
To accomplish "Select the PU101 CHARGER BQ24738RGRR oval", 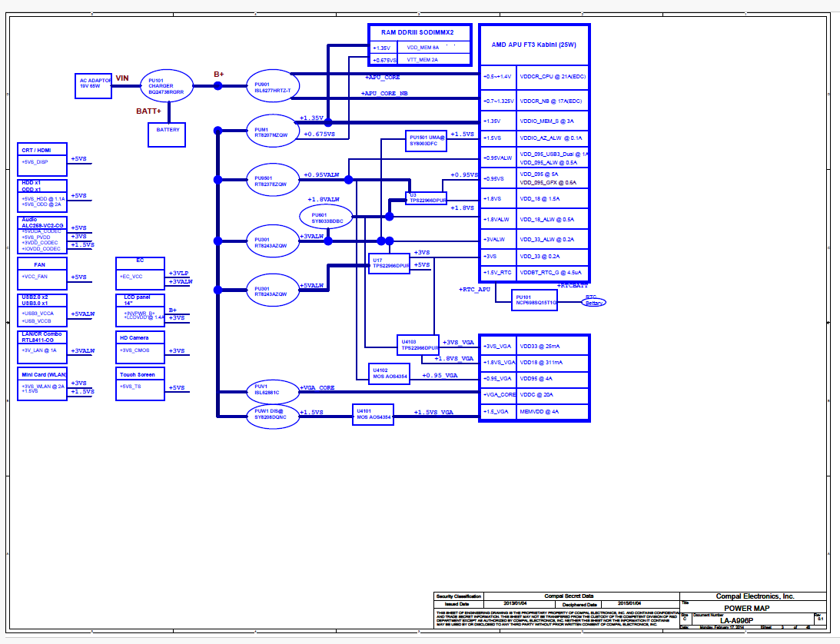I will pos(167,86).
